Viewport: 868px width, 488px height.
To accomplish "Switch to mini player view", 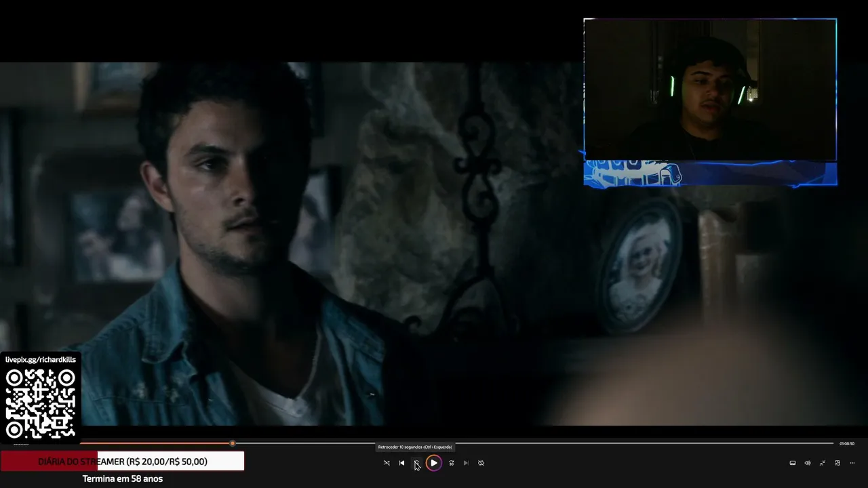I will (x=837, y=463).
